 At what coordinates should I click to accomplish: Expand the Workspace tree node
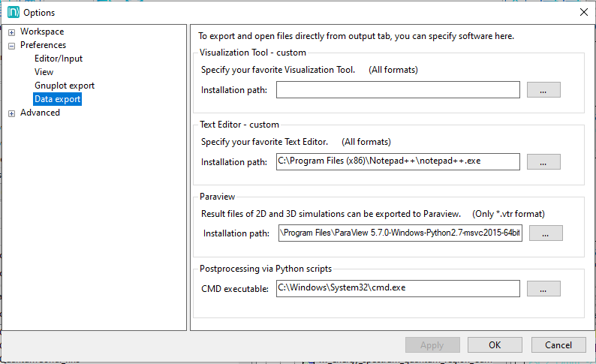[11, 32]
